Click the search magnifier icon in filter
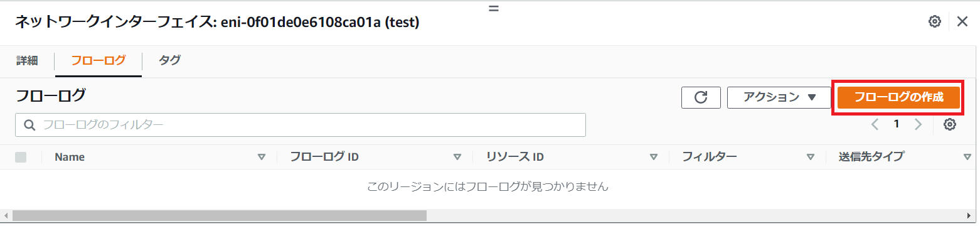Image resolution: width=980 pixels, height=226 pixels. tap(29, 125)
